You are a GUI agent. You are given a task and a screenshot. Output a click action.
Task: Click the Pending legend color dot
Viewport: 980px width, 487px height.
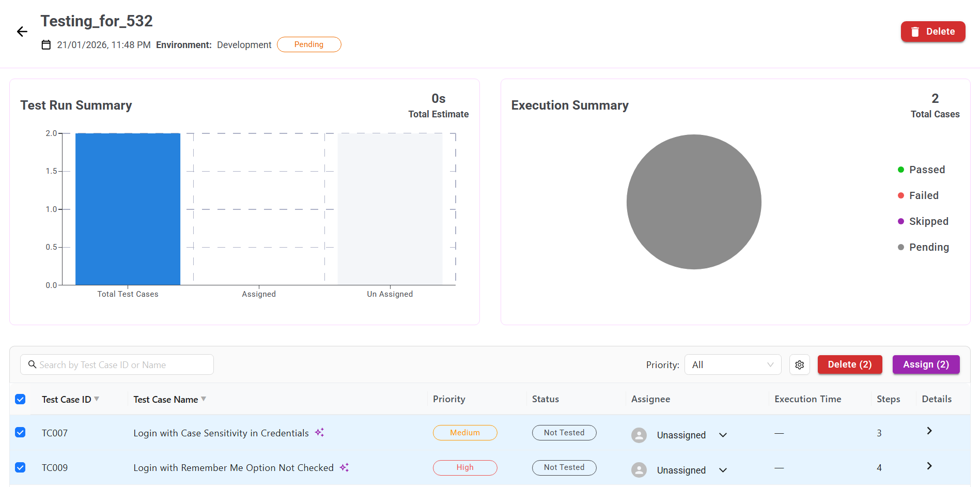point(901,248)
